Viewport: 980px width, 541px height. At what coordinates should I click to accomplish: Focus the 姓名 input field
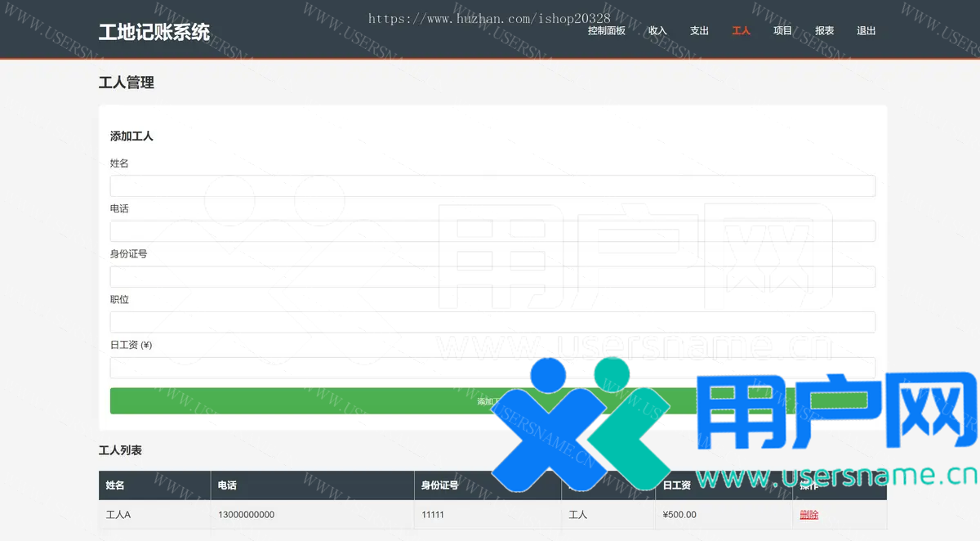pos(492,186)
